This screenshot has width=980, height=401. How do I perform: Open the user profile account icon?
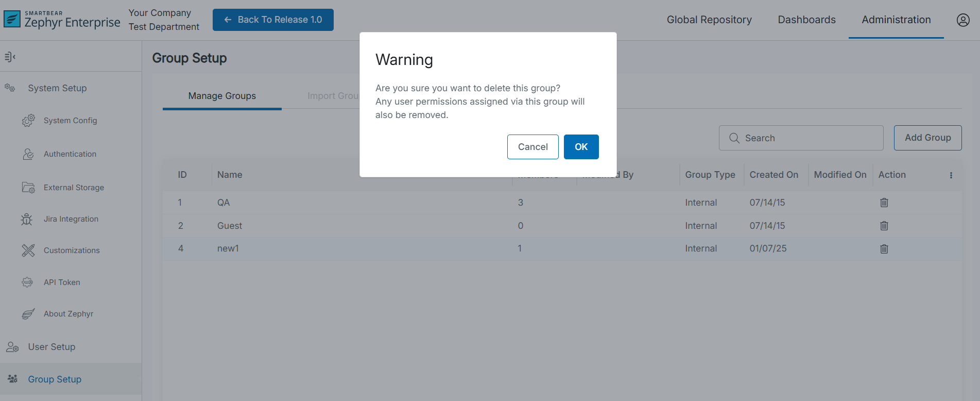[x=962, y=20]
